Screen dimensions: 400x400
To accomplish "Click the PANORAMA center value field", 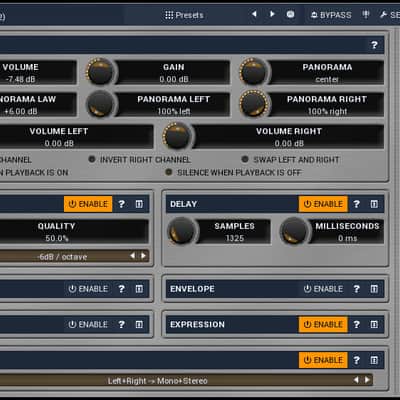I will pos(327,73).
